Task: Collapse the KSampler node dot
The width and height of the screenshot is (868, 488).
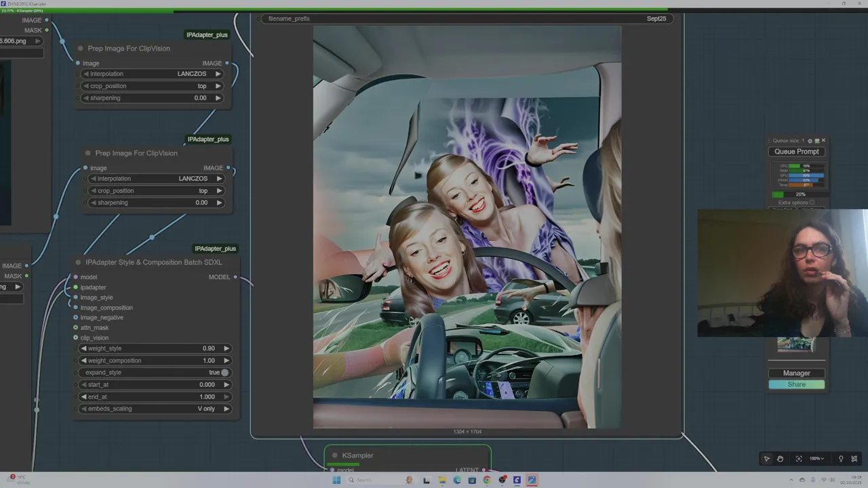Action: (x=334, y=455)
